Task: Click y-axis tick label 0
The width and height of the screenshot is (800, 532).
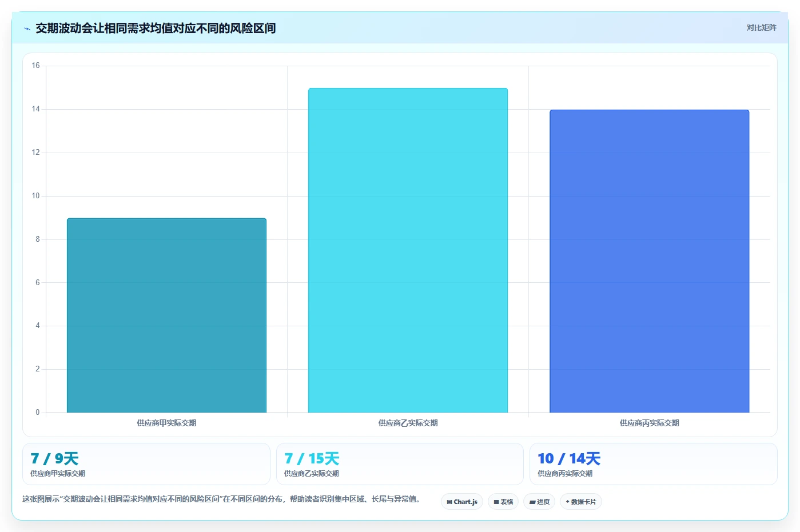Action: [x=38, y=413]
